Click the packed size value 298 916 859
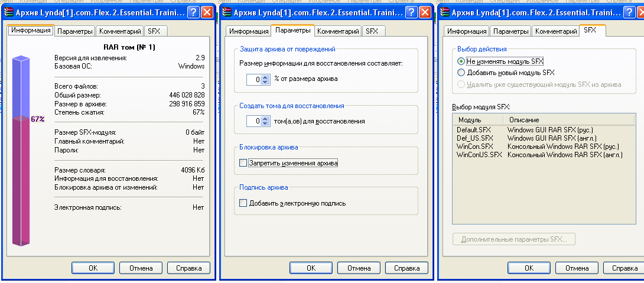644x283 pixels. pos(187,104)
